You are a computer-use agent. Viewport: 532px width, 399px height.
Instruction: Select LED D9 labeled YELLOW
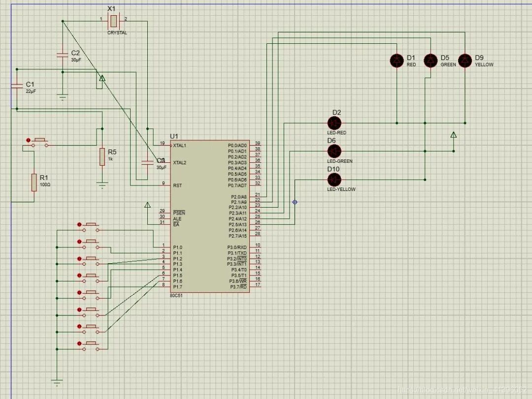[464, 60]
